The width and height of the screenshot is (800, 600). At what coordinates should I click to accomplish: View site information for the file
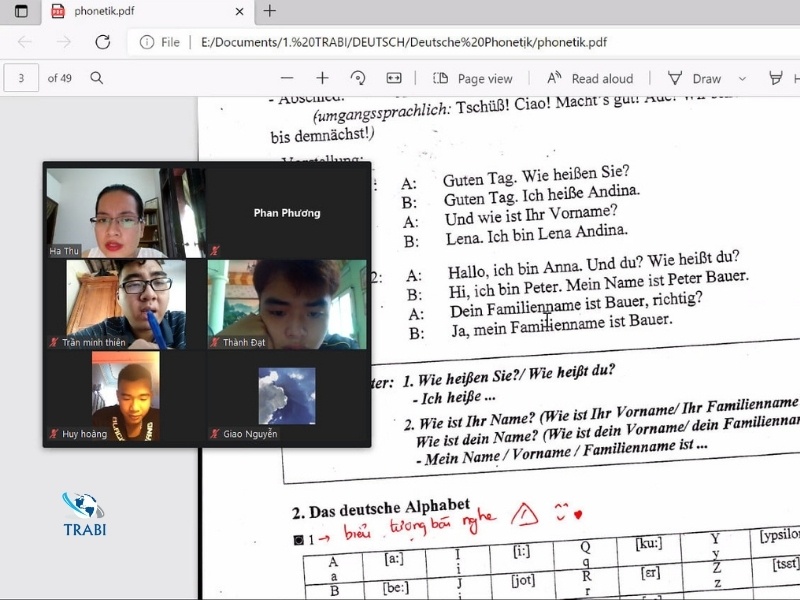point(147,42)
